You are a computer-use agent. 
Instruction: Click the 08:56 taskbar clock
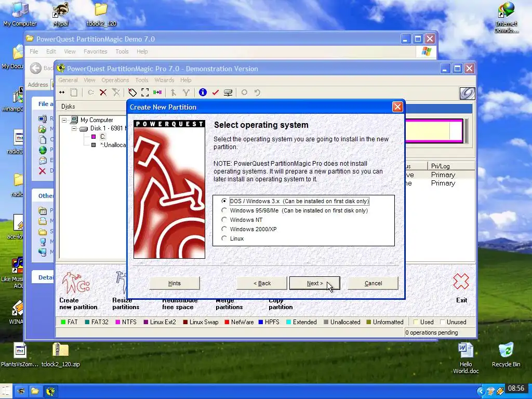[516, 388]
